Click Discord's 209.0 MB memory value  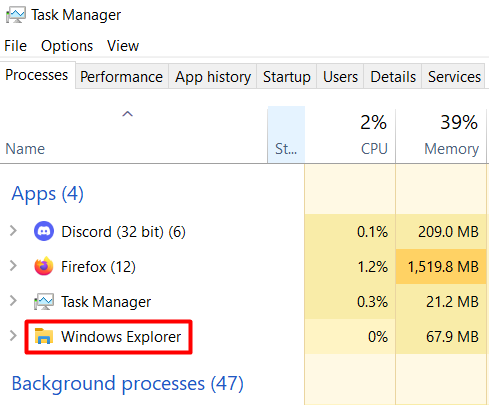448,232
